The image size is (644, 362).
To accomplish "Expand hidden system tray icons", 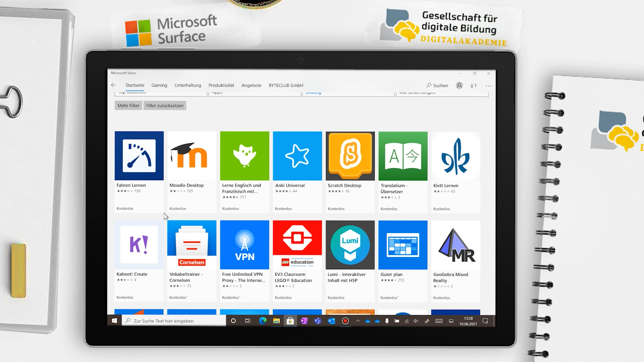I will click(x=358, y=321).
